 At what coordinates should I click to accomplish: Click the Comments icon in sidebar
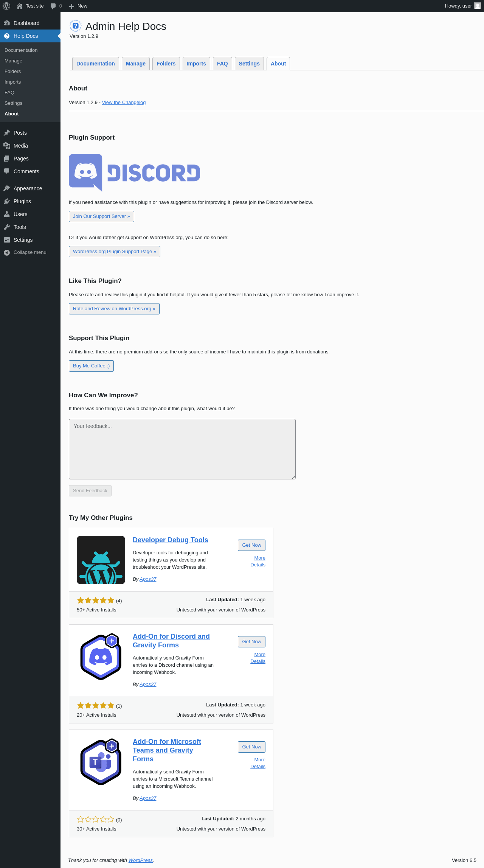point(7,171)
